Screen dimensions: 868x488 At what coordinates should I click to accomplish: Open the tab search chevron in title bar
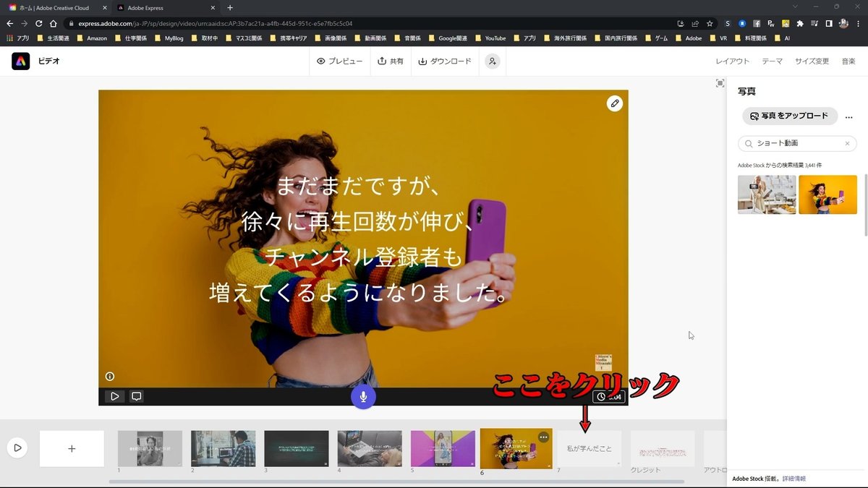pos(796,7)
